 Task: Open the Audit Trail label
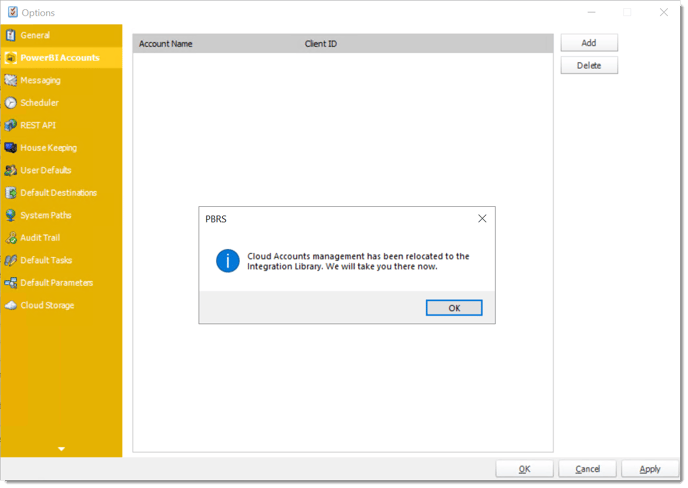pos(40,237)
